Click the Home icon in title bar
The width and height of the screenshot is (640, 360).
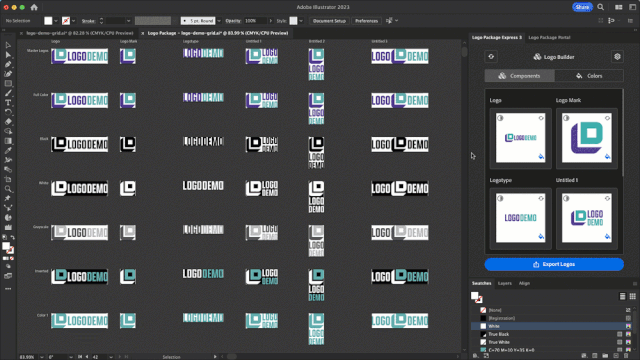(x=34, y=7)
